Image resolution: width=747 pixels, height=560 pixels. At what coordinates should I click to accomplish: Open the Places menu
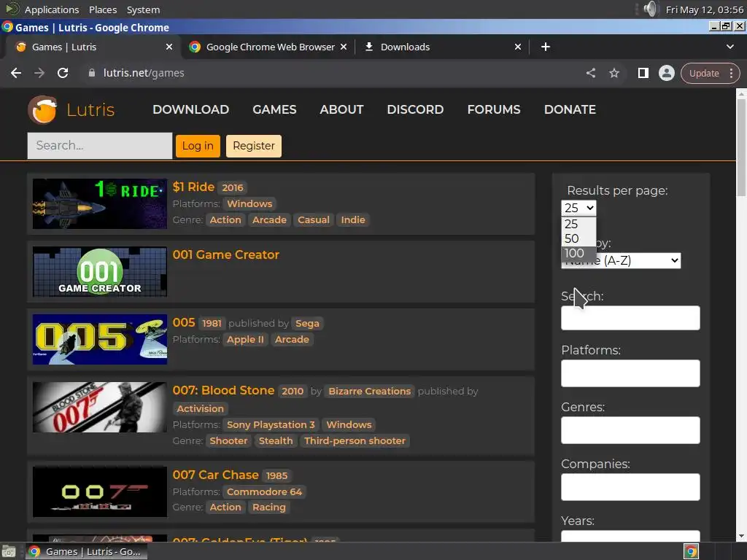pyautogui.click(x=103, y=9)
